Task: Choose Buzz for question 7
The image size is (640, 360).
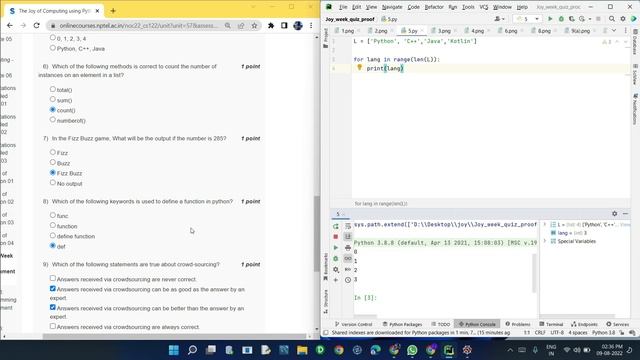Action: (x=53, y=162)
